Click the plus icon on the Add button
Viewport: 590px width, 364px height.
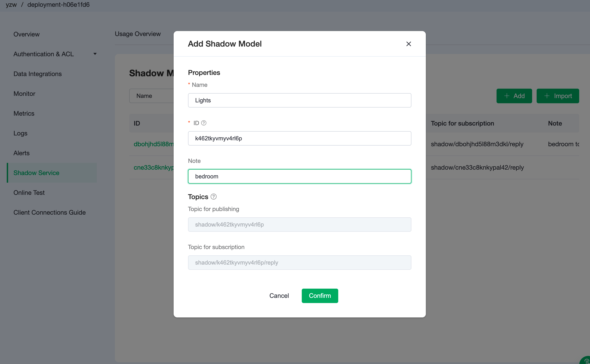507,96
